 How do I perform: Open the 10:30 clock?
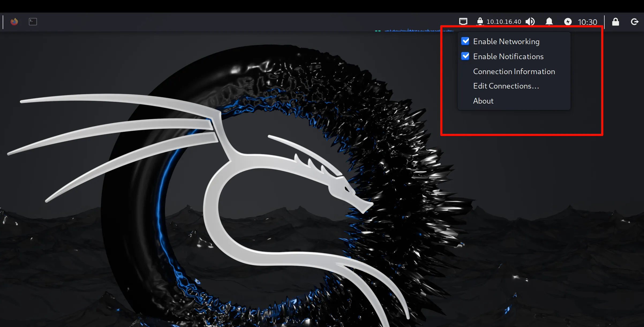587,22
